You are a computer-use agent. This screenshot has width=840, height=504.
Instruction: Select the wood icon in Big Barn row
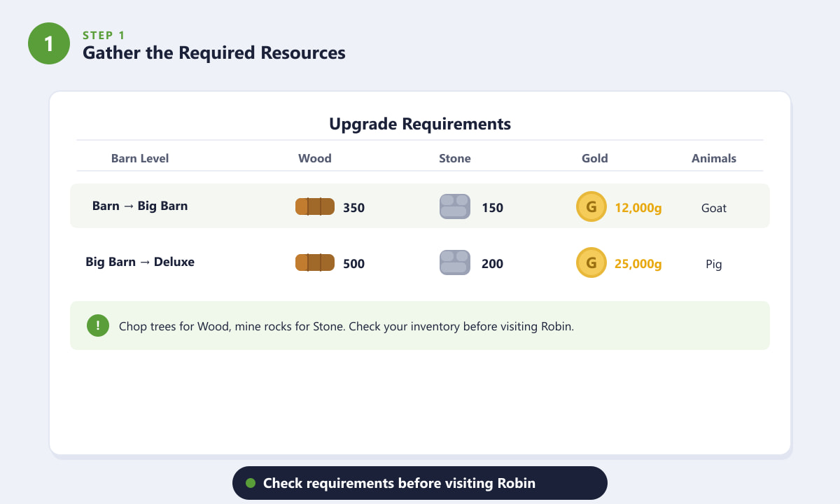(315, 206)
